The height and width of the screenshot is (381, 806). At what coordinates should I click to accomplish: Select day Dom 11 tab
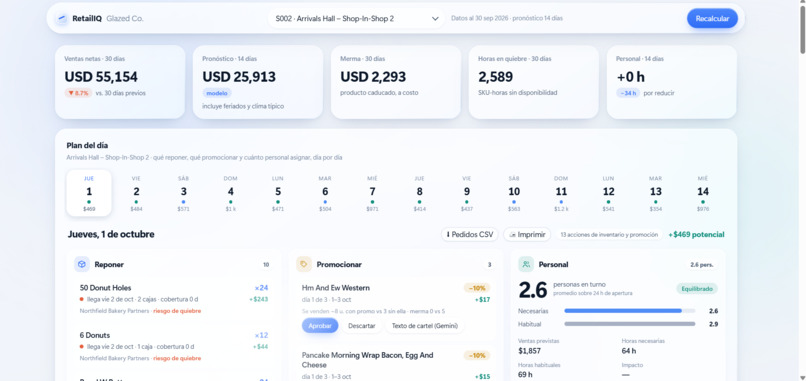pyautogui.click(x=561, y=193)
